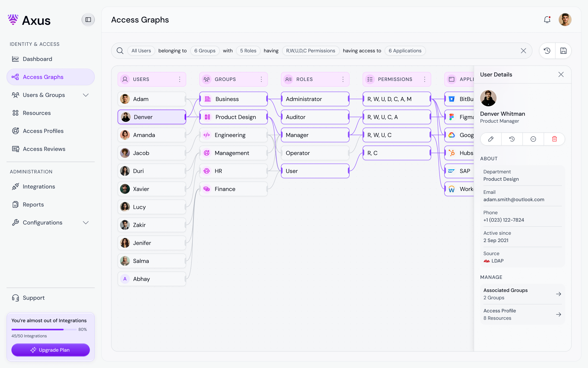
Task: Open Access Profiles page
Action: click(51, 131)
